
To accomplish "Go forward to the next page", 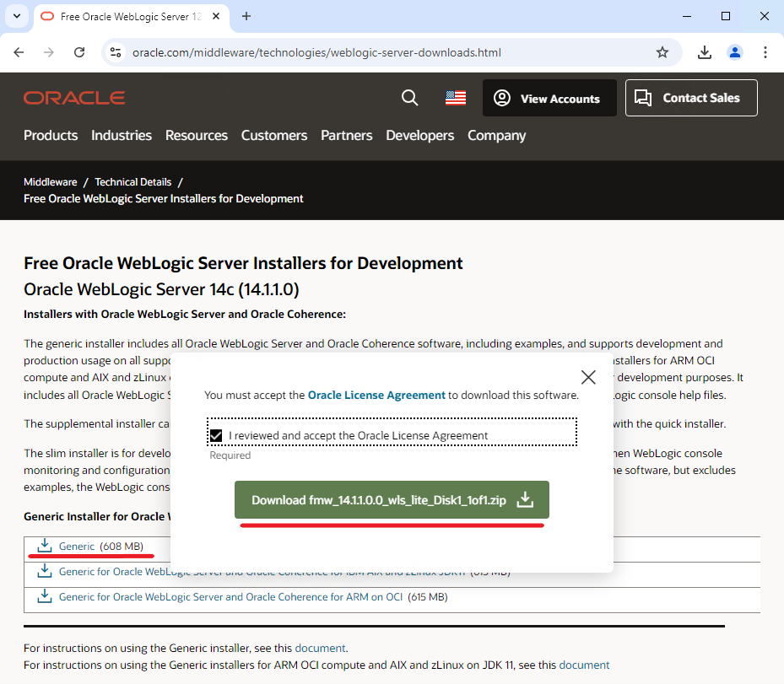I will coord(48,52).
